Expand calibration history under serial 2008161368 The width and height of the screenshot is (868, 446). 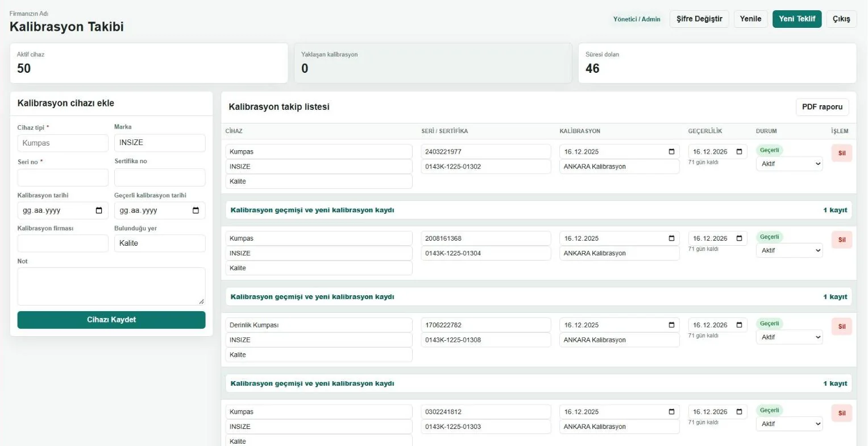coord(538,297)
